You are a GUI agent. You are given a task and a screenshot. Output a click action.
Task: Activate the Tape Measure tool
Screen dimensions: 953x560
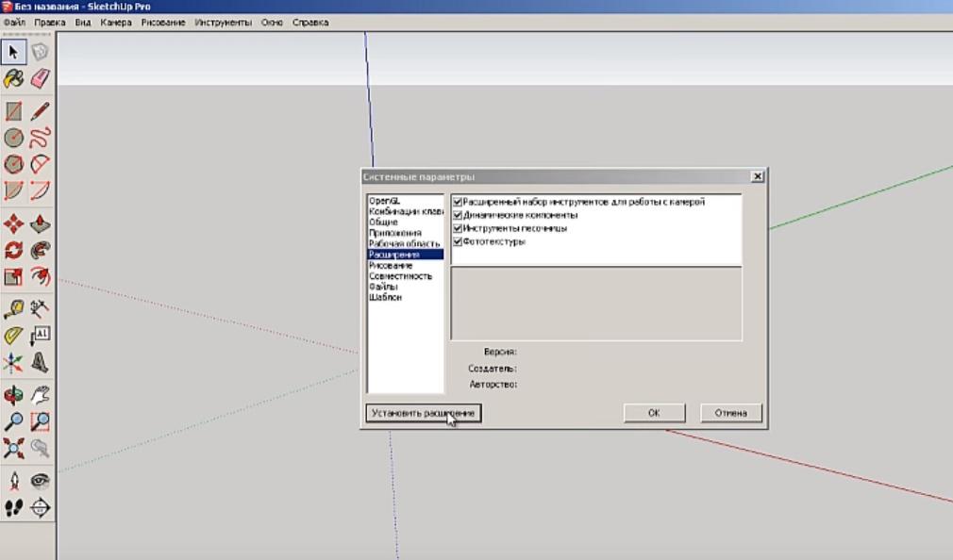(x=14, y=308)
